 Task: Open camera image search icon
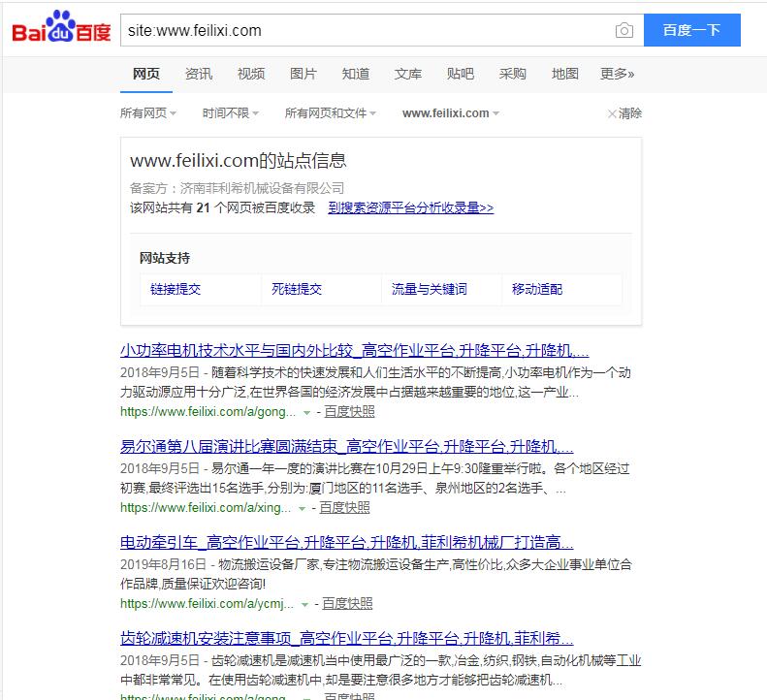point(624,30)
